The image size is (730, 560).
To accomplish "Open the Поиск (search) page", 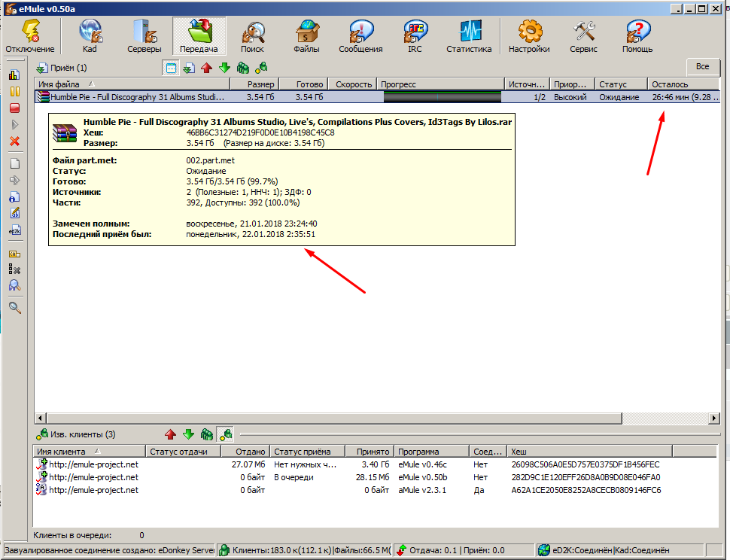I will click(252, 36).
